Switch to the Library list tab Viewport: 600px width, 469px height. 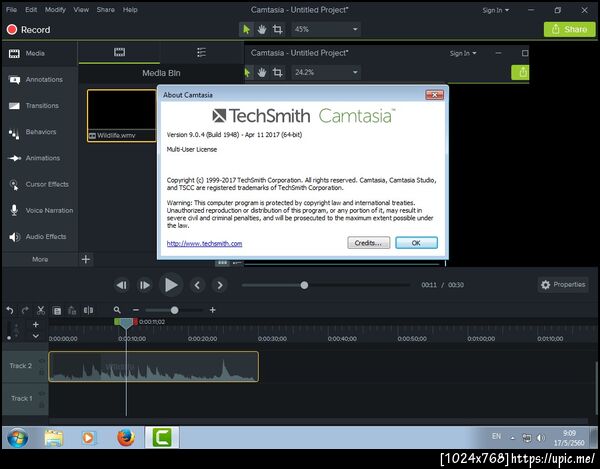point(201,52)
